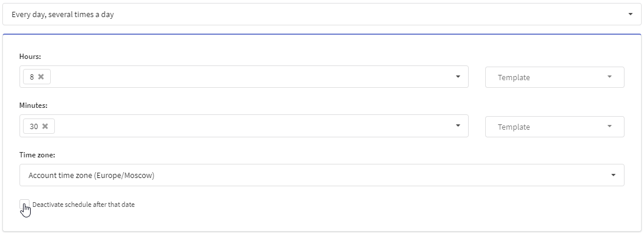Open the Account time zone (Europe/Moscow) selector
The image size is (644, 234).
coord(322,175)
